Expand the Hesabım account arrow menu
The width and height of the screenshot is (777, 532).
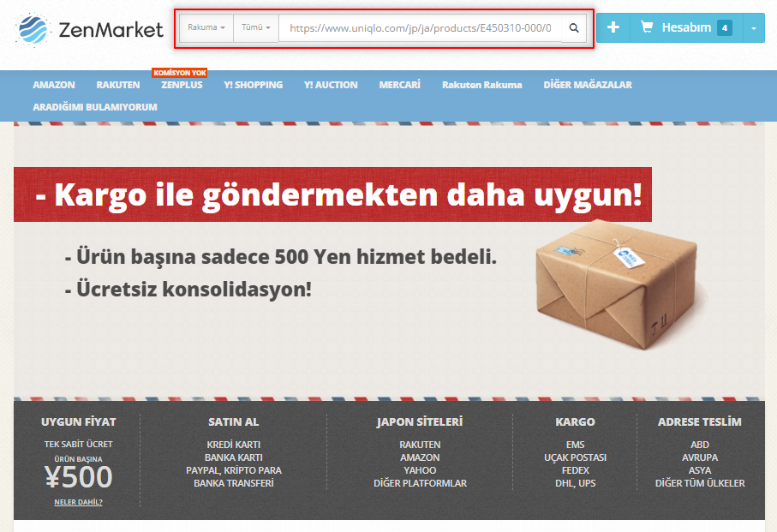point(754,27)
